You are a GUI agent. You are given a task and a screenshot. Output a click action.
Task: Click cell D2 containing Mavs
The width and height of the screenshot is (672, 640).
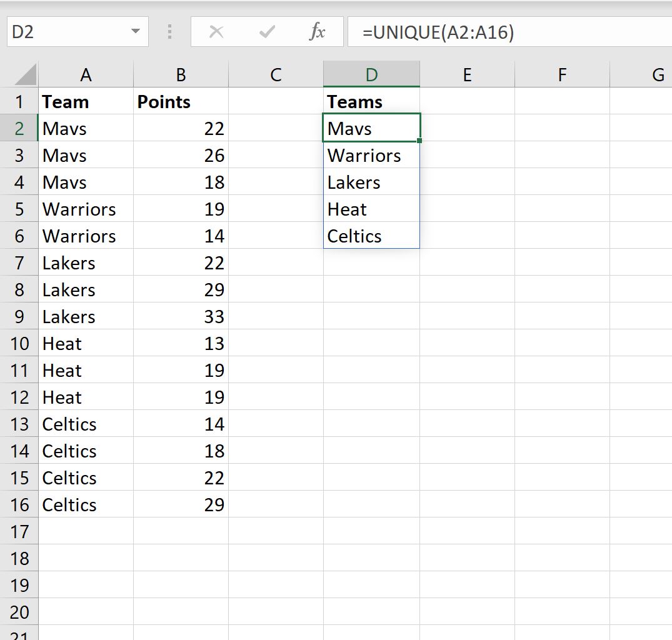[x=371, y=127]
